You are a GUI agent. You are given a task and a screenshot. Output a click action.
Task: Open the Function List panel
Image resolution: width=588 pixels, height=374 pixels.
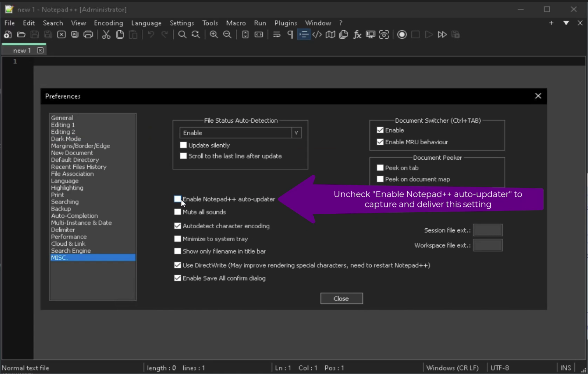coord(357,35)
